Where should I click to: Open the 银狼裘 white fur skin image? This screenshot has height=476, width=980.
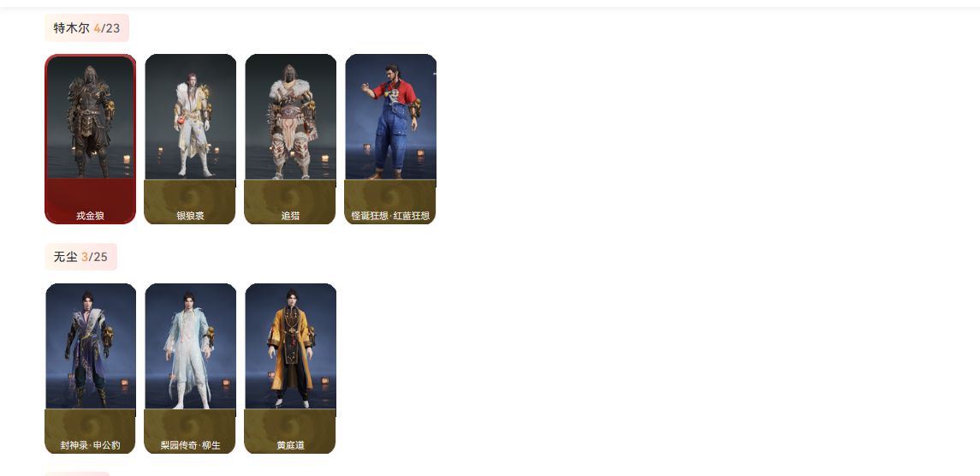point(191,117)
